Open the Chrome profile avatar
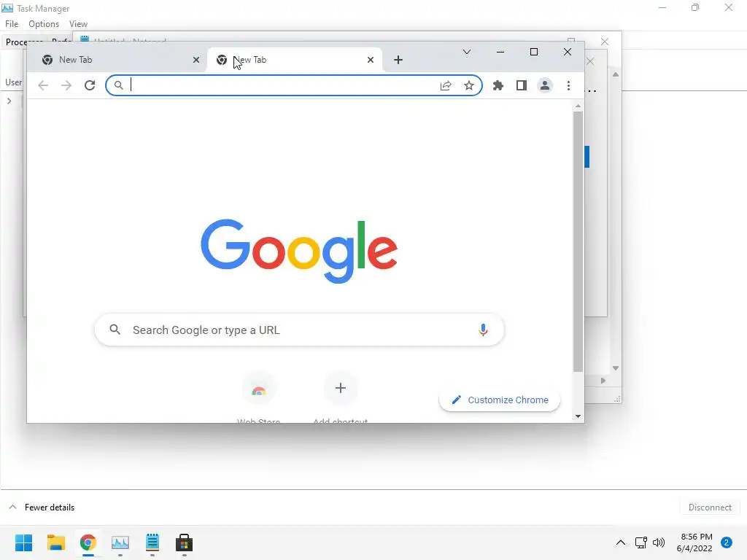Screen dimensions: 747x560 [x=544, y=86]
